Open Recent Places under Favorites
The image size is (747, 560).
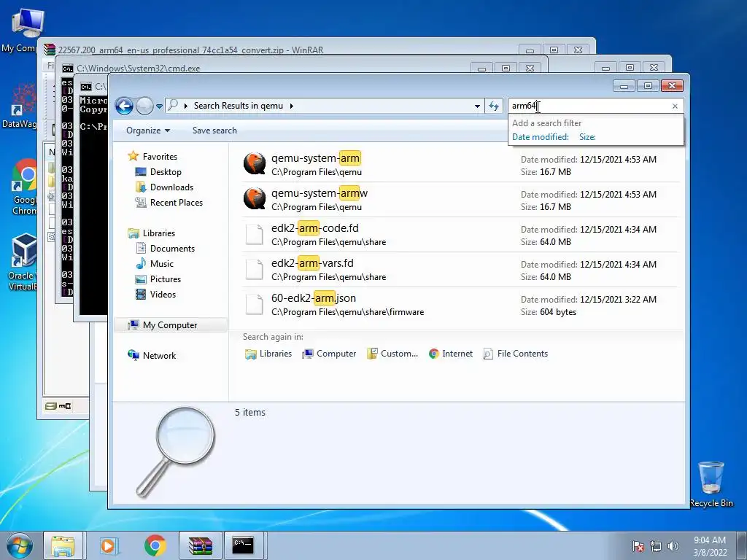tap(177, 203)
